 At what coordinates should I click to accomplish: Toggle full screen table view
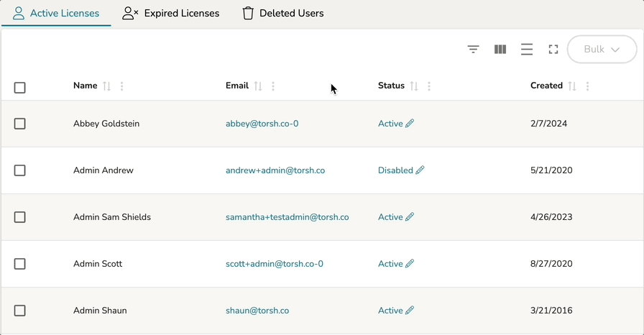click(x=553, y=50)
